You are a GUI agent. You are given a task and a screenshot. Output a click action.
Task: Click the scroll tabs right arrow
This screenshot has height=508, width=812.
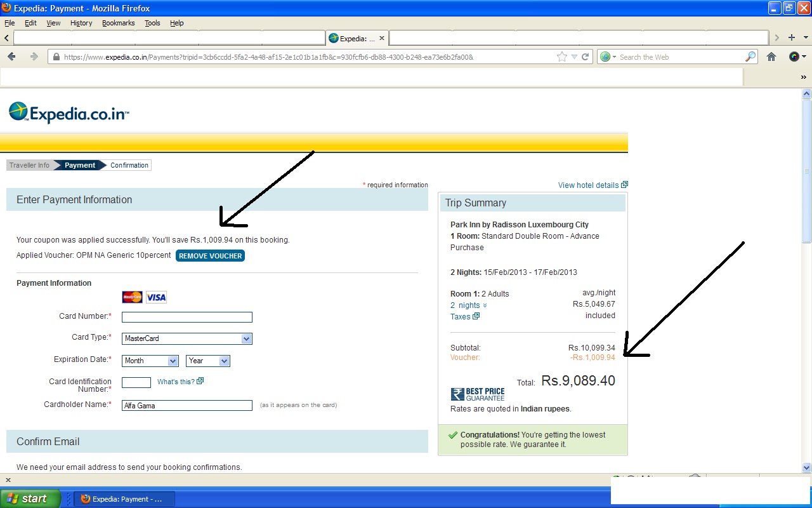[777, 37]
